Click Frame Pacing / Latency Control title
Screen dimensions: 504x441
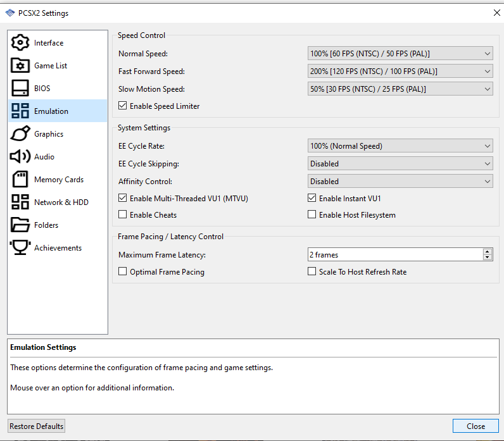[x=170, y=237]
